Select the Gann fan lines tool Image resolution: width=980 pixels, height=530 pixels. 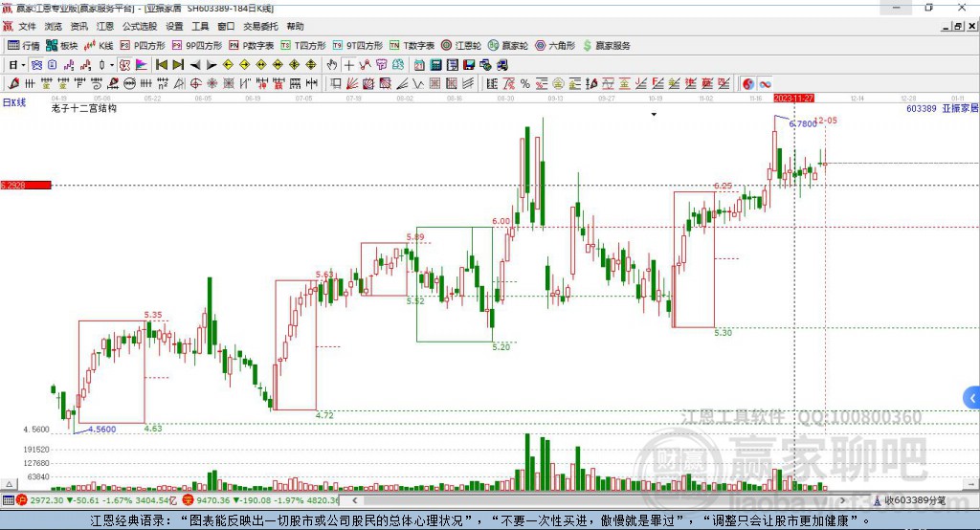[x=351, y=83]
